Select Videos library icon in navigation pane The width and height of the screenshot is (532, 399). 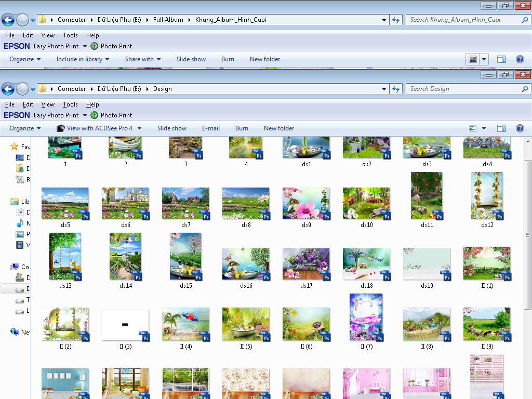(x=20, y=245)
